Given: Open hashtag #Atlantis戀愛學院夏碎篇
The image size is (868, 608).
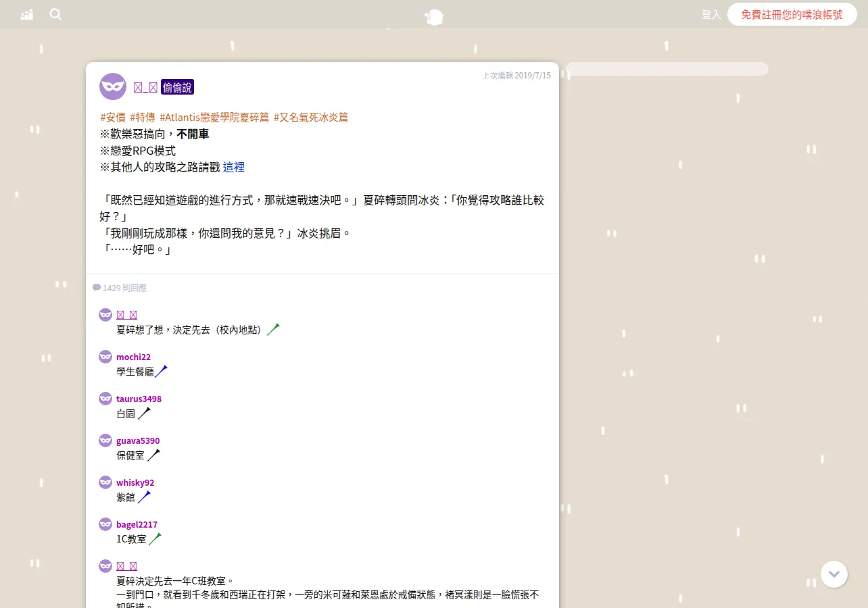Looking at the screenshot, I should (214, 117).
